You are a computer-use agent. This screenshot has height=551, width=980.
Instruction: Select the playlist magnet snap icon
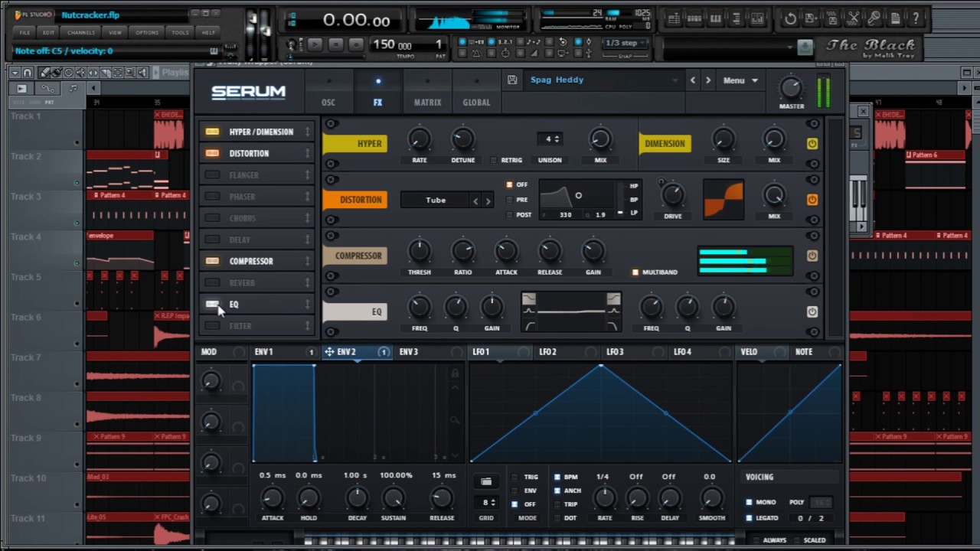[x=28, y=73]
